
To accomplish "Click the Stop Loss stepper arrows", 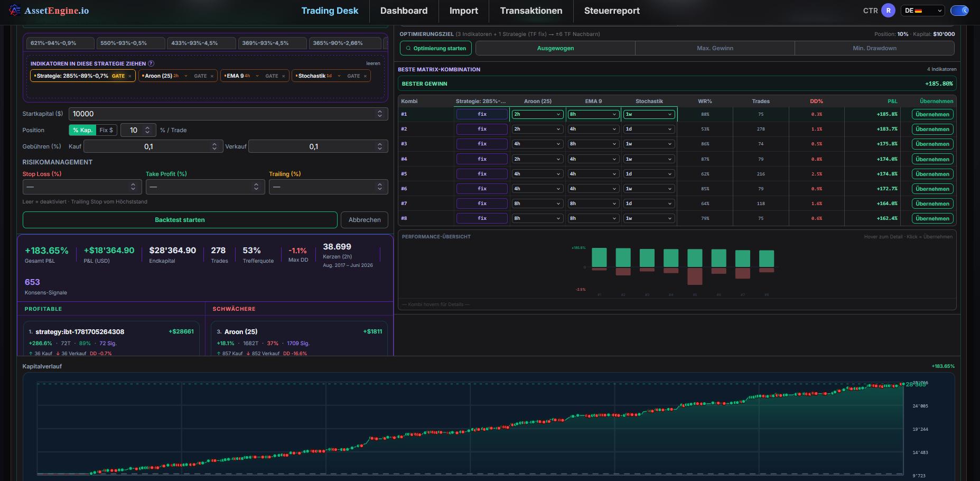I will coord(133,187).
